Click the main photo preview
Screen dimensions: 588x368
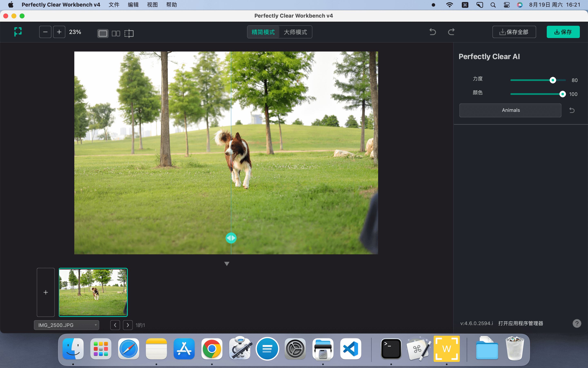(226, 153)
